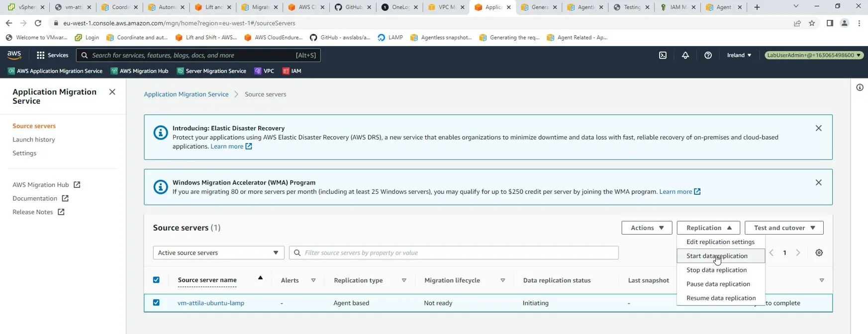Sort by Migration lifecycle column arrow

point(503,280)
